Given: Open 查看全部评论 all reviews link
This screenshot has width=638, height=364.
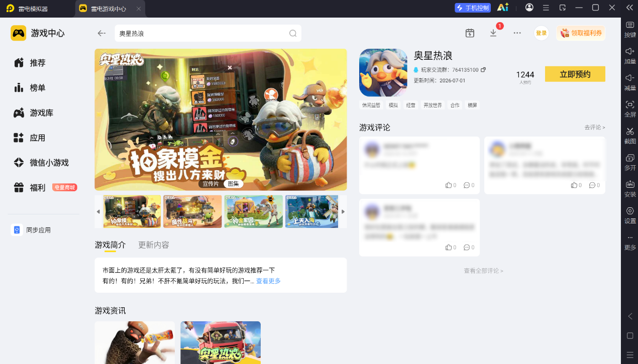Looking at the screenshot, I should pyautogui.click(x=483, y=271).
